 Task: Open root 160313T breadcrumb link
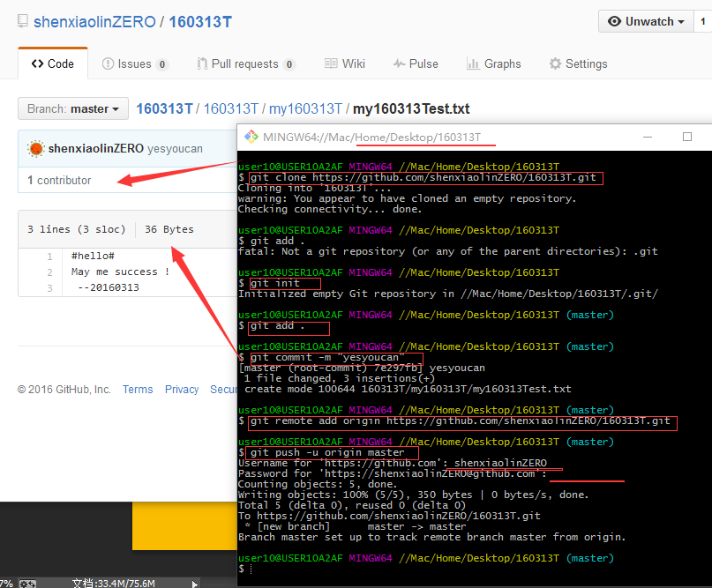click(x=165, y=109)
